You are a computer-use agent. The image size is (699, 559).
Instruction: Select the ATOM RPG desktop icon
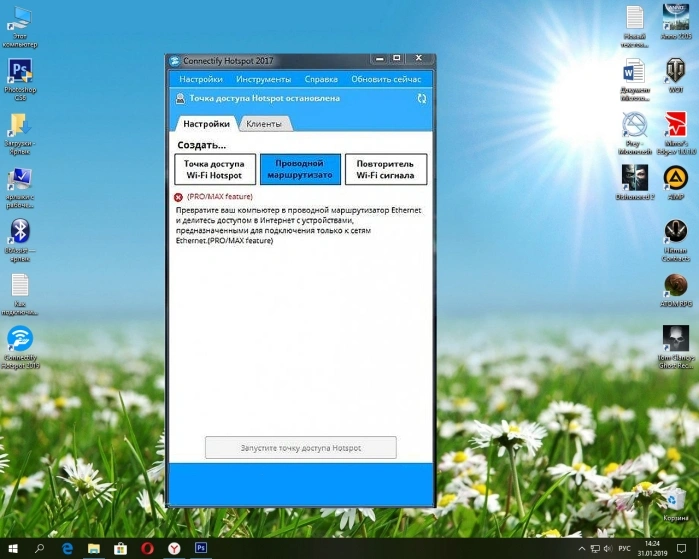(676, 290)
